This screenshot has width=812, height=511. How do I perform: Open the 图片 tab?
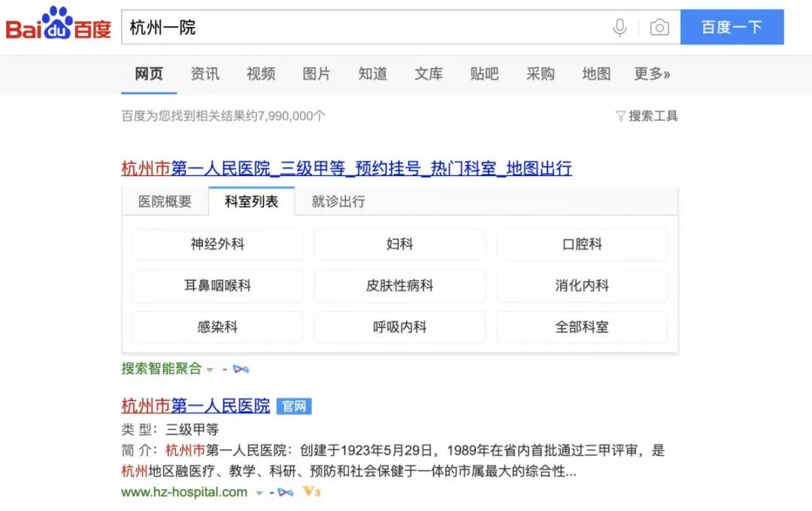point(317,74)
